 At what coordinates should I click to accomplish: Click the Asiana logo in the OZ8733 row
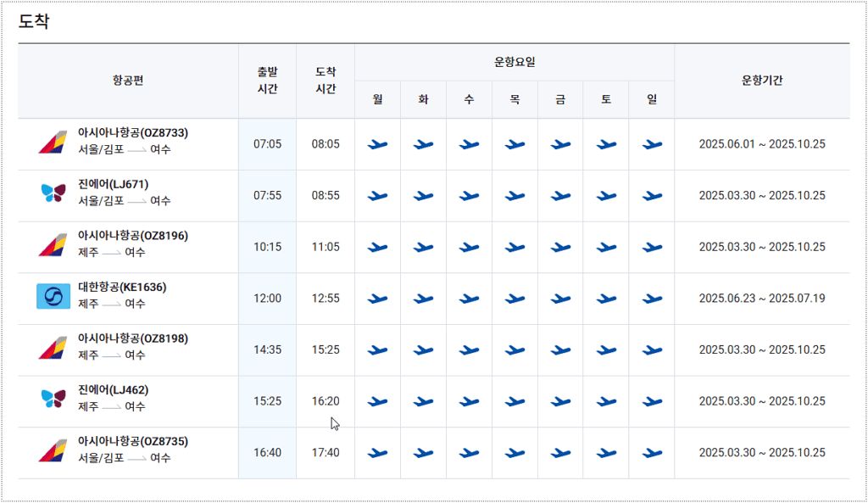(x=53, y=143)
